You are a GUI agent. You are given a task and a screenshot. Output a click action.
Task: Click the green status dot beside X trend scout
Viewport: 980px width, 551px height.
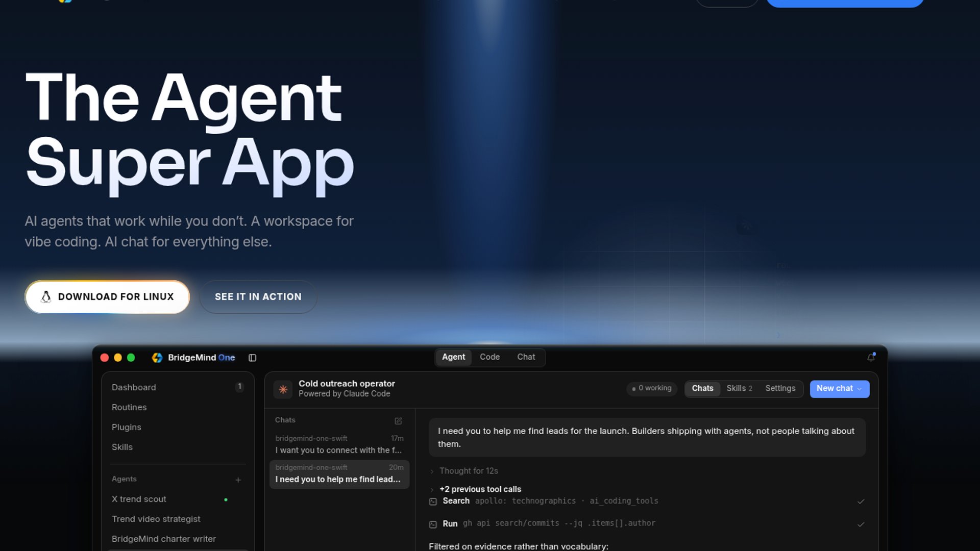coord(226,499)
